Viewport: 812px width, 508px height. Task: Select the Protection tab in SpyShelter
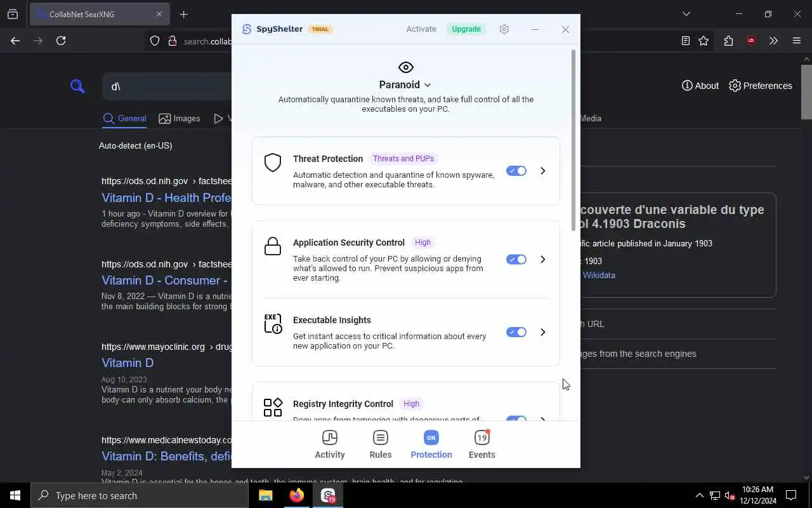(x=431, y=444)
